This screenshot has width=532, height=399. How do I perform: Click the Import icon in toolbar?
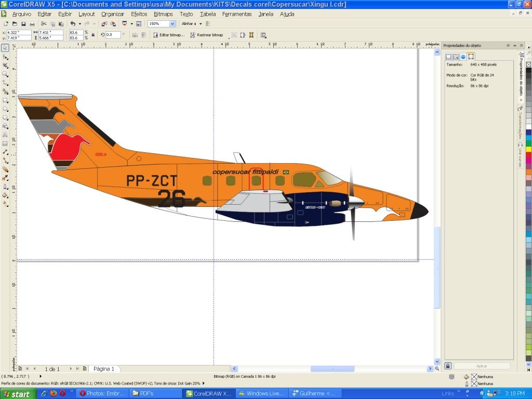pyautogui.click(x=104, y=24)
